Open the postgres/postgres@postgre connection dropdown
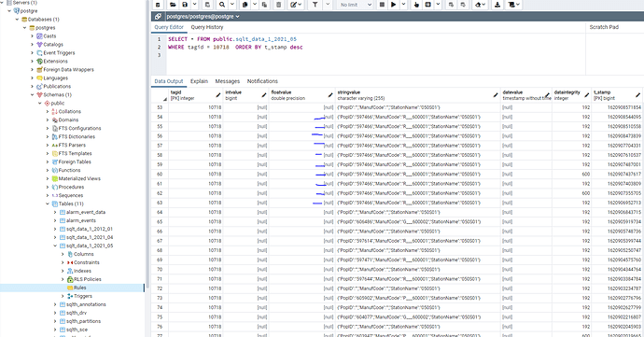Image resolution: width=644 pixels, height=337 pixels. [x=203, y=17]
